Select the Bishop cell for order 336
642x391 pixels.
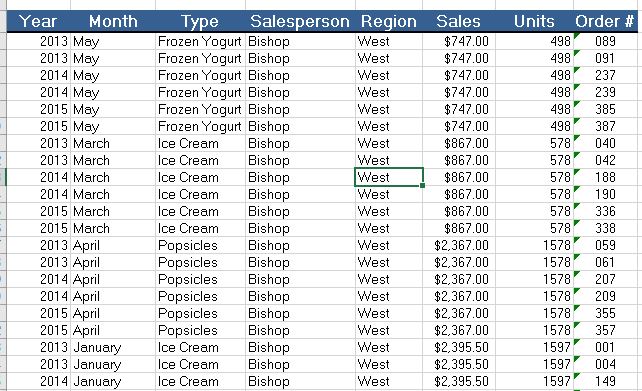(300, 211)
